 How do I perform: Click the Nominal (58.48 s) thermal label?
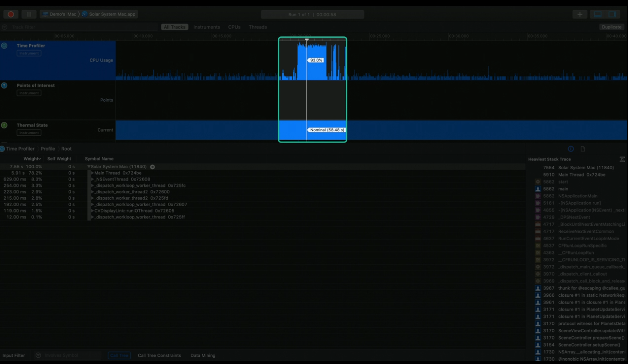click(327, 130)
